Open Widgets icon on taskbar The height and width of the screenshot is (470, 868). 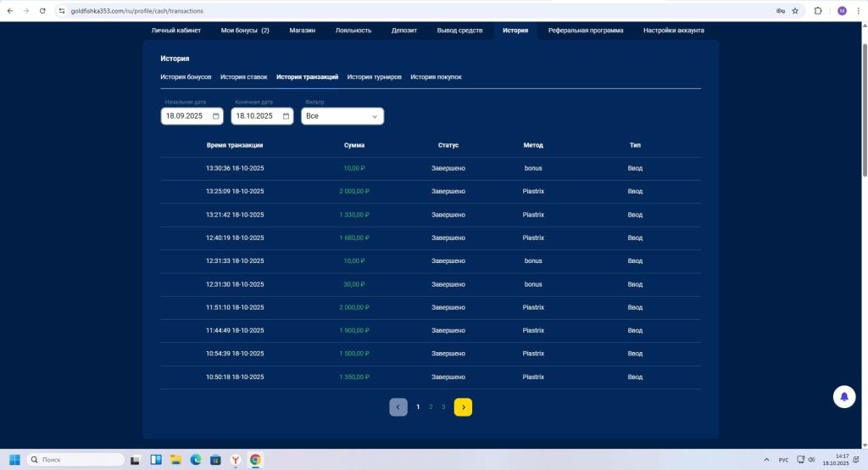click(x=156, y=460)
